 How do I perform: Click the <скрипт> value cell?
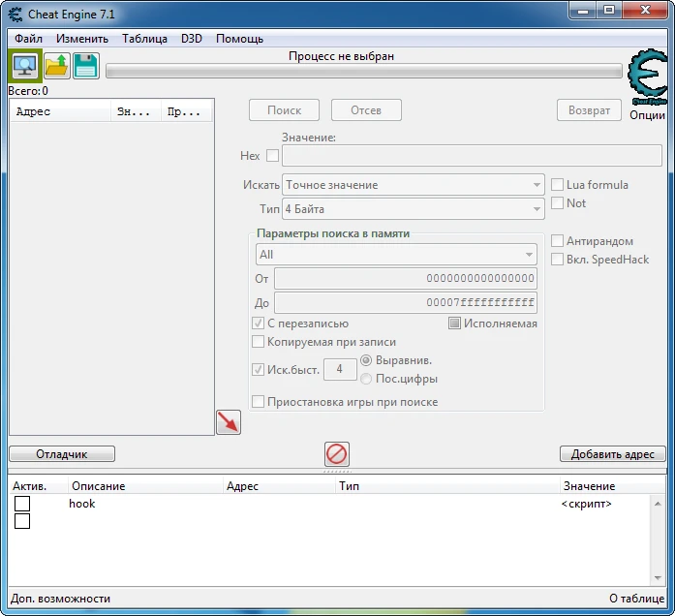coord(586,504)
